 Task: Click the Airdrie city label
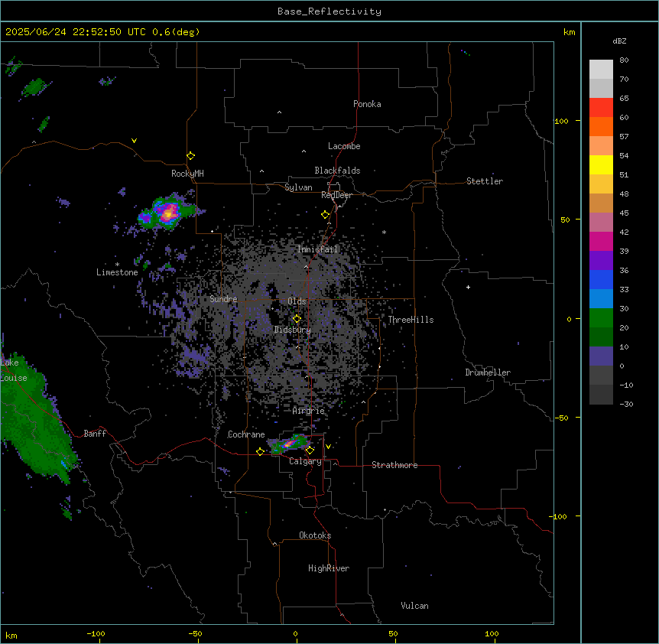308,411
